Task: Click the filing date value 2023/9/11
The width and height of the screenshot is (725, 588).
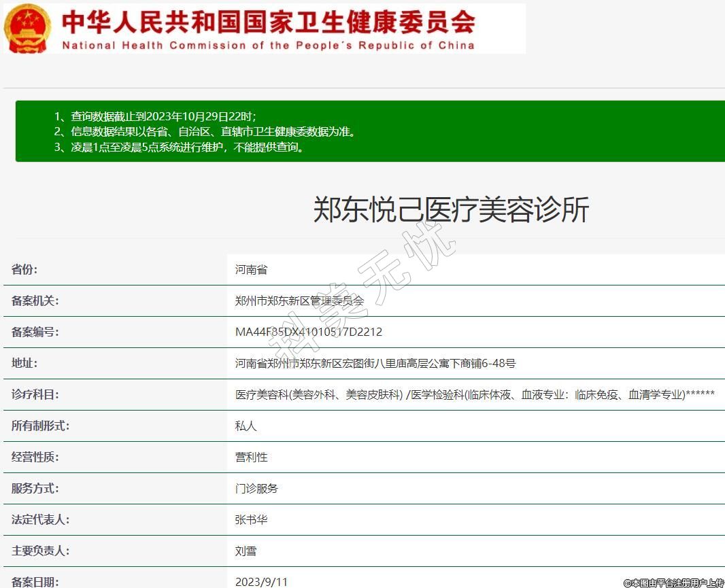Action: (261, 582)
